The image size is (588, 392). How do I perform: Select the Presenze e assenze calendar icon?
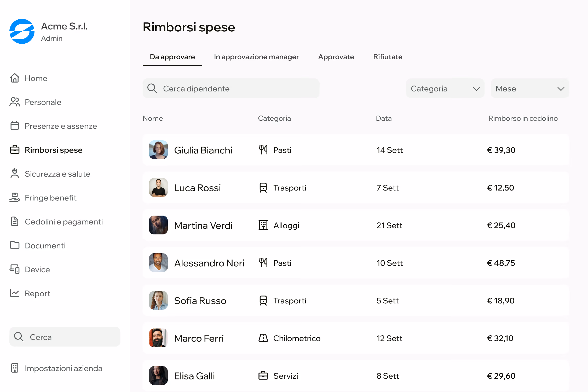coord(15,126)
